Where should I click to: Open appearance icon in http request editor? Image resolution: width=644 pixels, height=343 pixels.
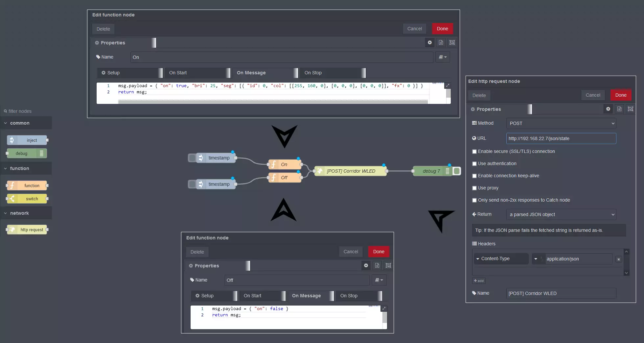click(631, 109)
